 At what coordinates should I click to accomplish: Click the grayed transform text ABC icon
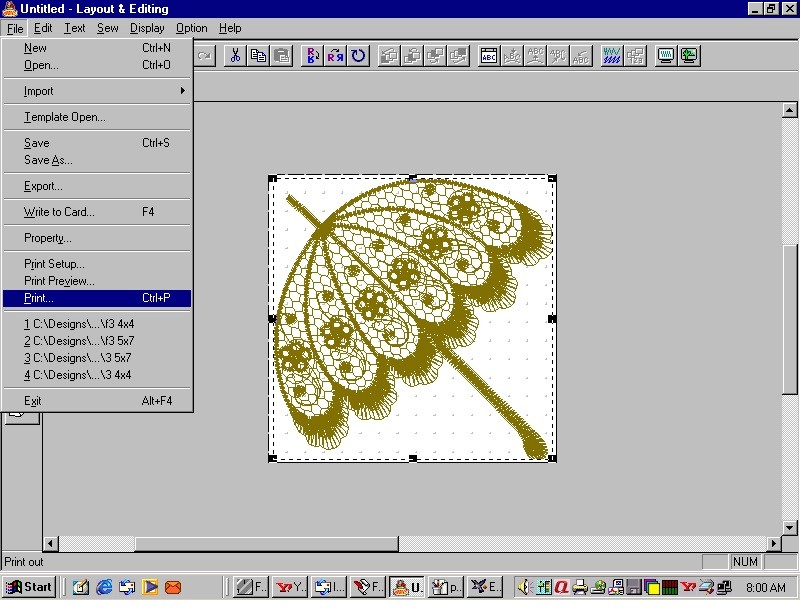tap(581, 56)
